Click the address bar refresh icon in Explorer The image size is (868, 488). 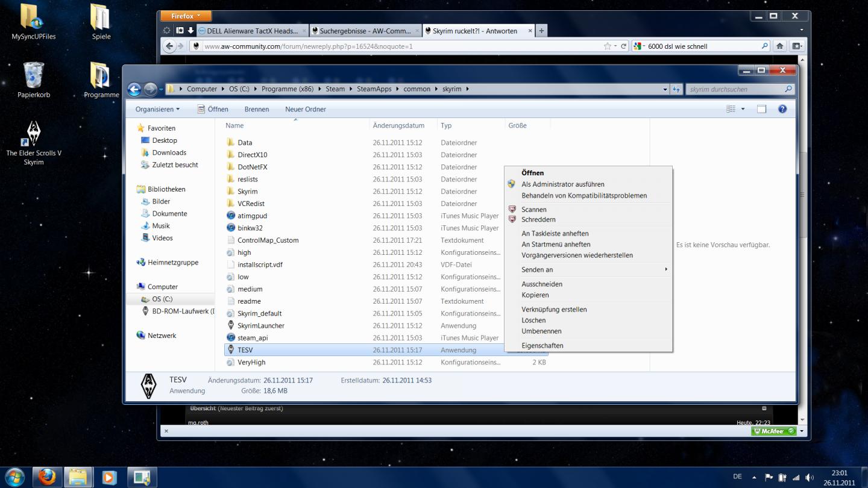coord(676,89)
